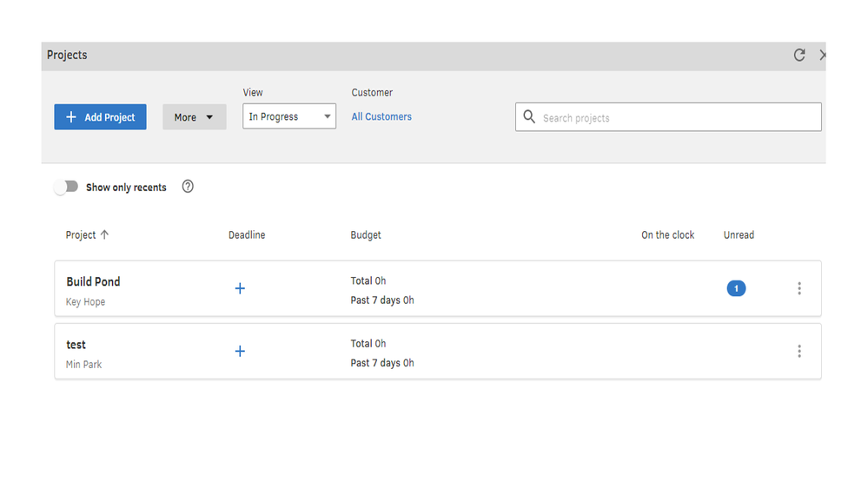This screenshot has height=488, width=868.
Task: Click the Build Pond unread badge
Action: pos(736,288)
